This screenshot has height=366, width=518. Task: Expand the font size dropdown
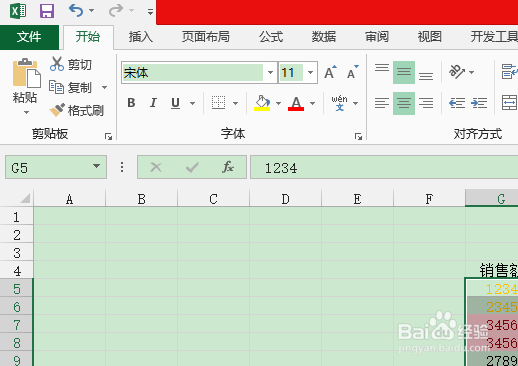point(310,73)
